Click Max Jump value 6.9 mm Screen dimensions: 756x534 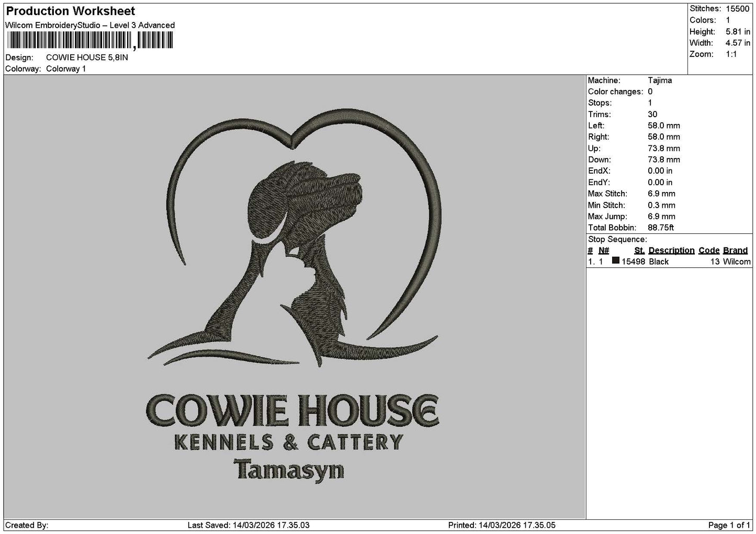(x=661, y=217)
